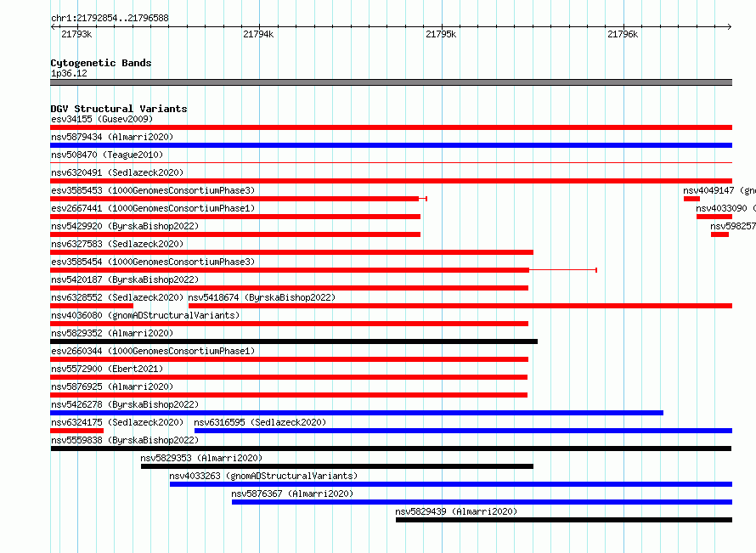The image size is (756, 553).
Task: Click the 21794k ruler tick label
Action: [x=258, y=34]
